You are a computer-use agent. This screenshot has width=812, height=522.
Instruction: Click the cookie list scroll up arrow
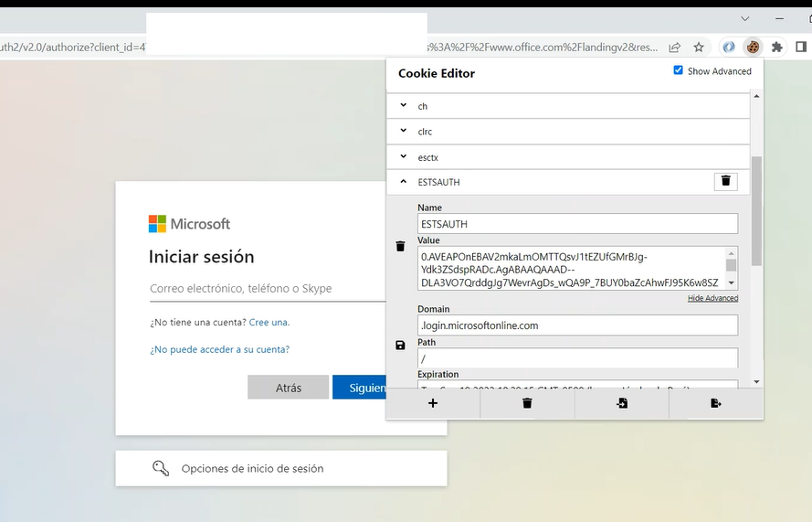756,96
